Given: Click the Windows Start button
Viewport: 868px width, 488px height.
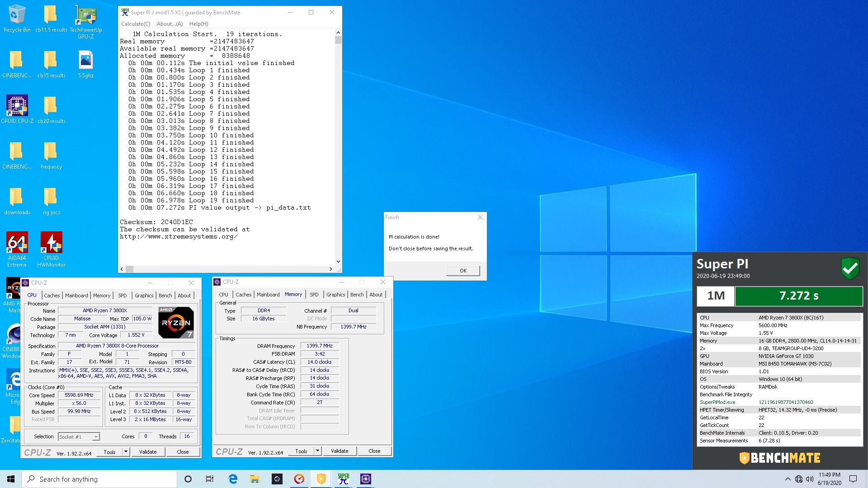Looking at the screenshot, I should (x=11, y=479).
